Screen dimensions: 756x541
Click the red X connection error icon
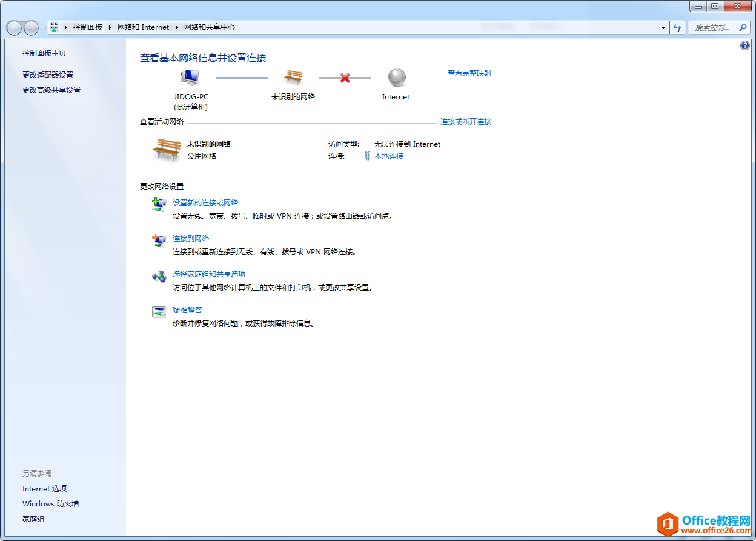pyautogui.click(x=345, y=78)
